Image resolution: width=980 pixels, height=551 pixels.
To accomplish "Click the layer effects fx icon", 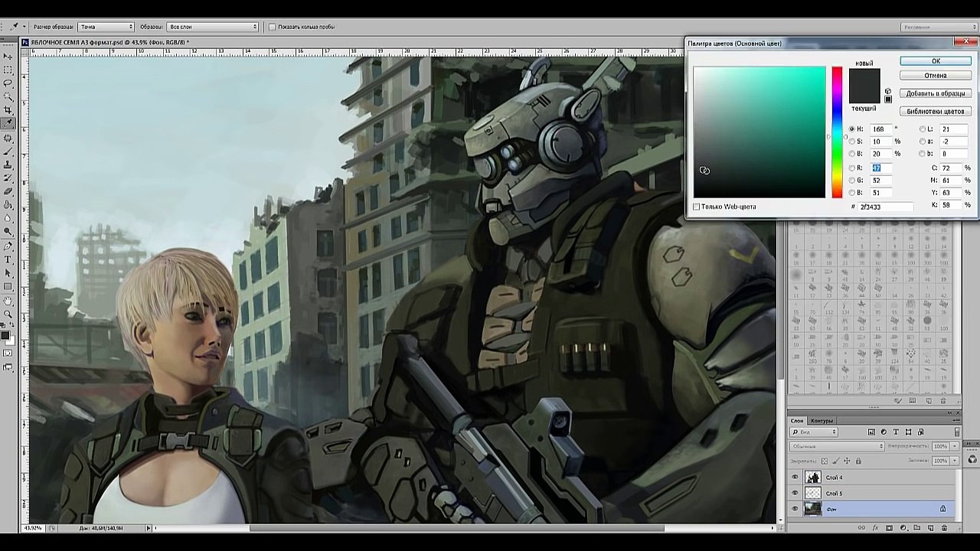I will pos(875,528).
